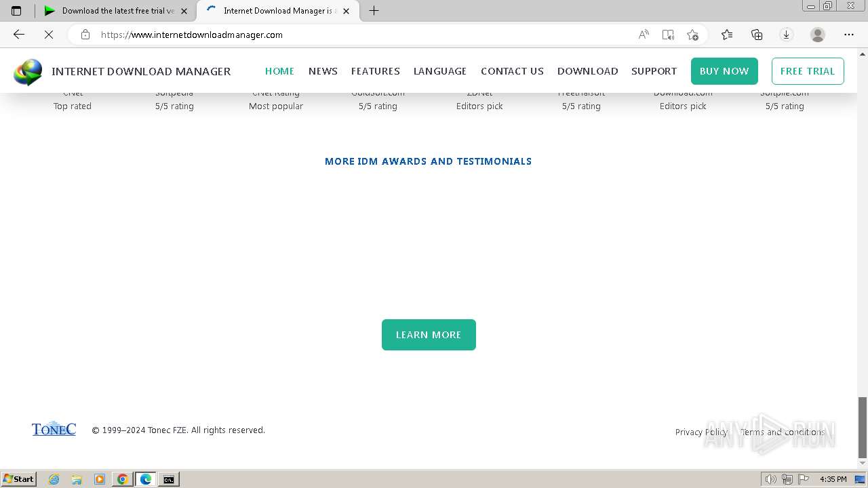868x488 pixels.
Task: Open More IDM Awards and Testimonials link
Action: point(428,161)
